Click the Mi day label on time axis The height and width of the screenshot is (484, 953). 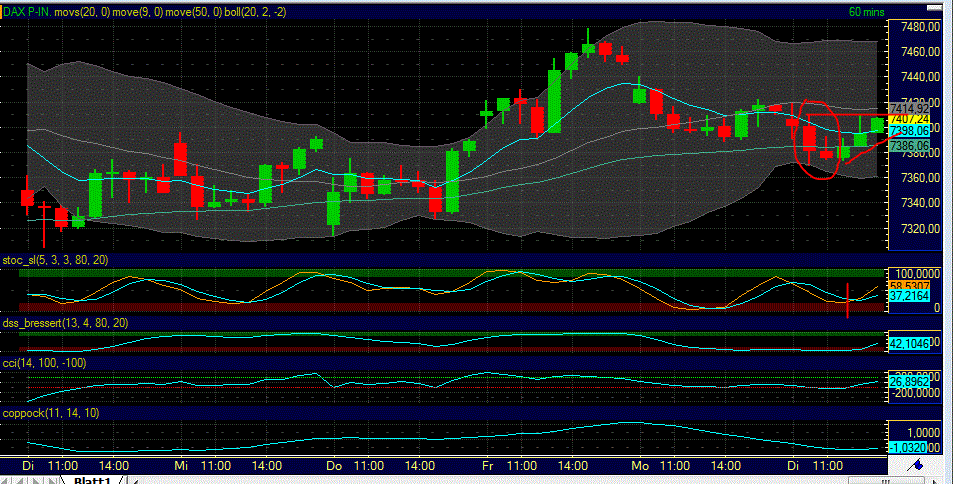pos(181,466)
